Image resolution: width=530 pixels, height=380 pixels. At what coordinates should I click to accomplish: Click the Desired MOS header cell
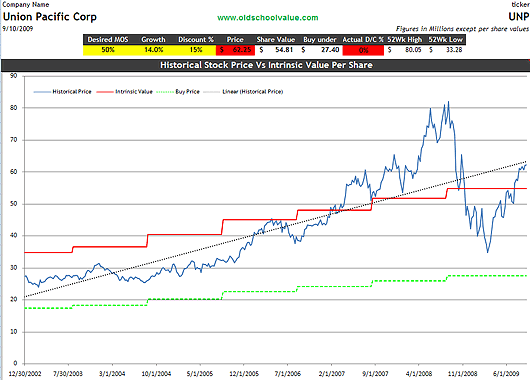[x=108, y=40]
